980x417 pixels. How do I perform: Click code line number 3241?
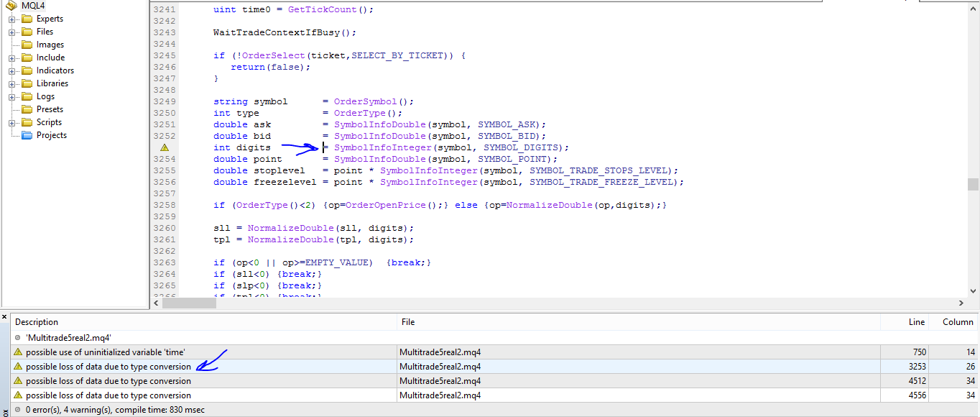click(165, 9)
